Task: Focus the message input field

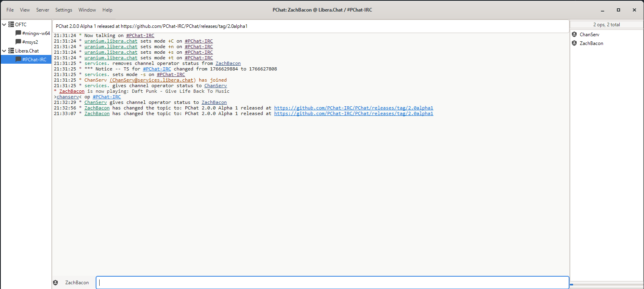Action: tap(332, 283)
